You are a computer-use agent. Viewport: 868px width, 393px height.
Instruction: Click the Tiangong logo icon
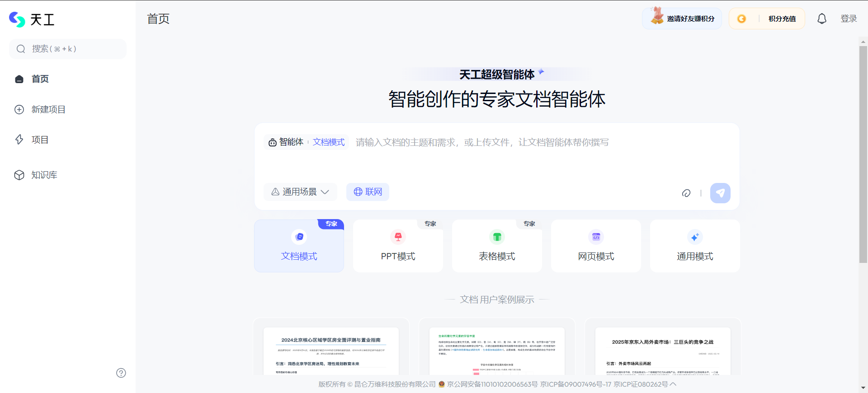click(x=17, y=19)
